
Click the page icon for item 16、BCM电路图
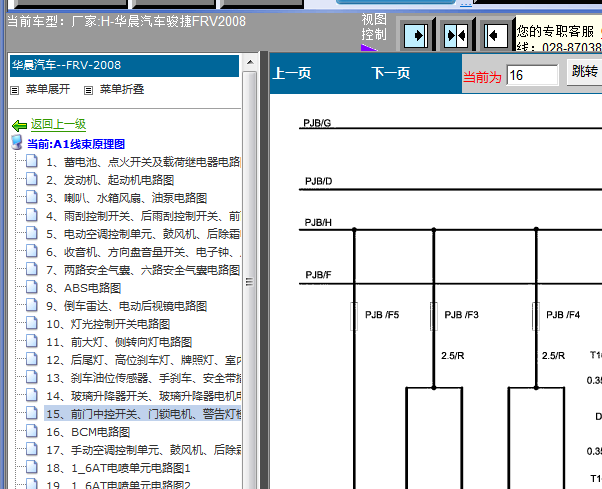[x=32, y=431]
